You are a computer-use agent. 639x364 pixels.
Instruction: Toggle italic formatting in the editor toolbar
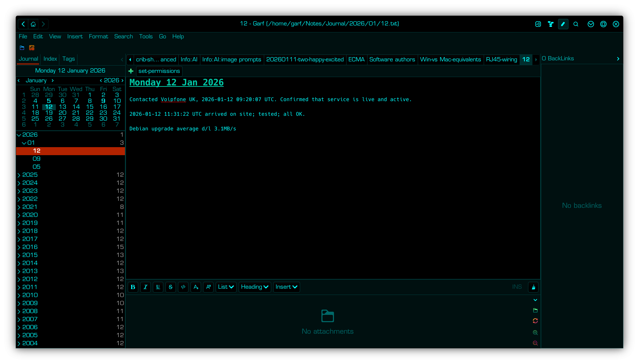[x=146, y=287]
